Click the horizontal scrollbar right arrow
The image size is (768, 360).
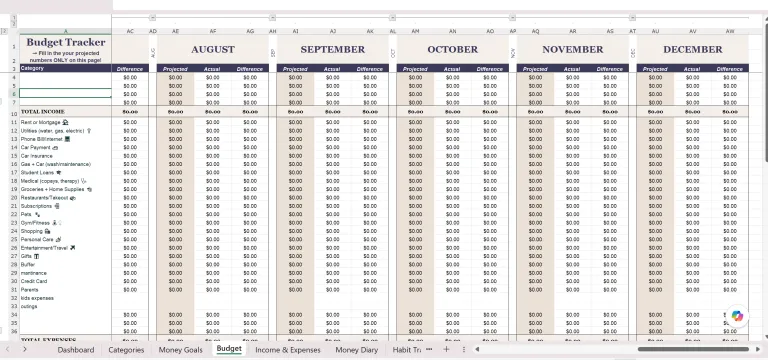click(758, 349)
